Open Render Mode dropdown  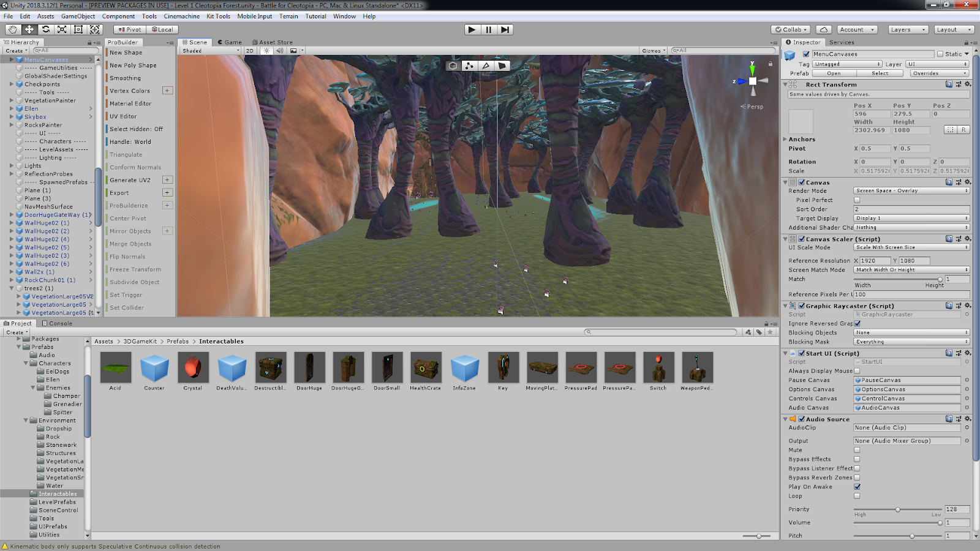pyautogui.click(x=911, y=191)
